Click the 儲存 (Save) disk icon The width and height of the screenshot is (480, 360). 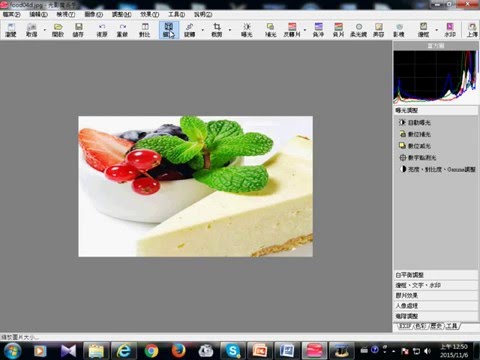pyautogui.click(x=78, y=30)
